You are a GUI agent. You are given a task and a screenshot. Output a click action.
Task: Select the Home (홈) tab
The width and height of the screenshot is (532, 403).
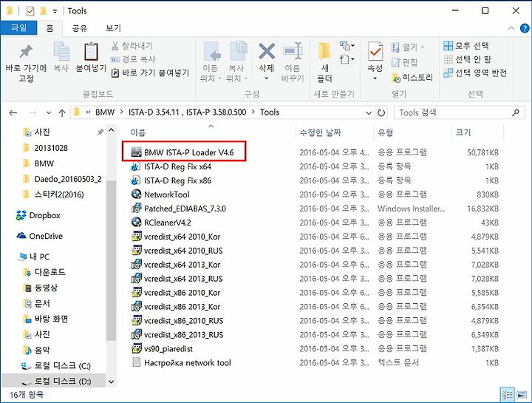pos(50,28)
